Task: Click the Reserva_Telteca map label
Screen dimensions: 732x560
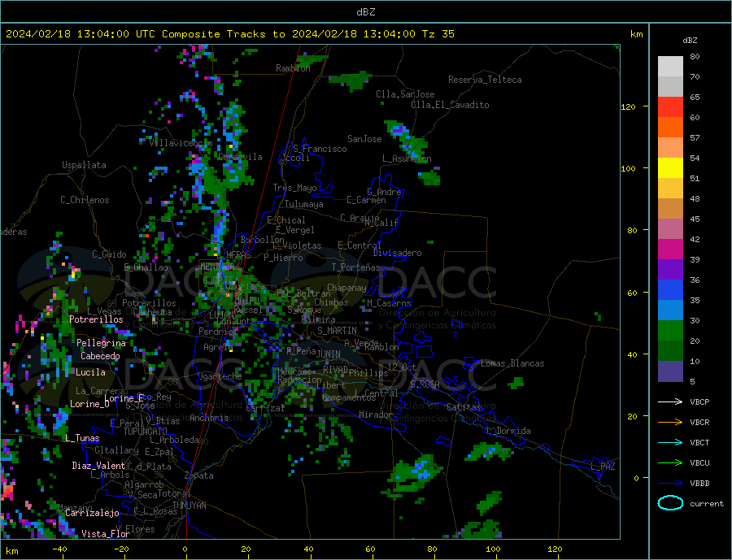Action: 485,80
